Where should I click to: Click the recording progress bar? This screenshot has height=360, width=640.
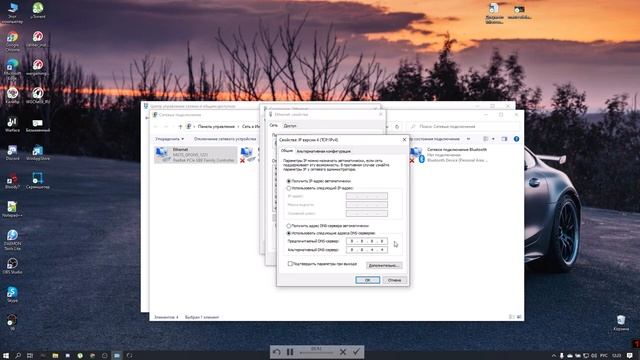pyautogui.click(x=316, y=353)
